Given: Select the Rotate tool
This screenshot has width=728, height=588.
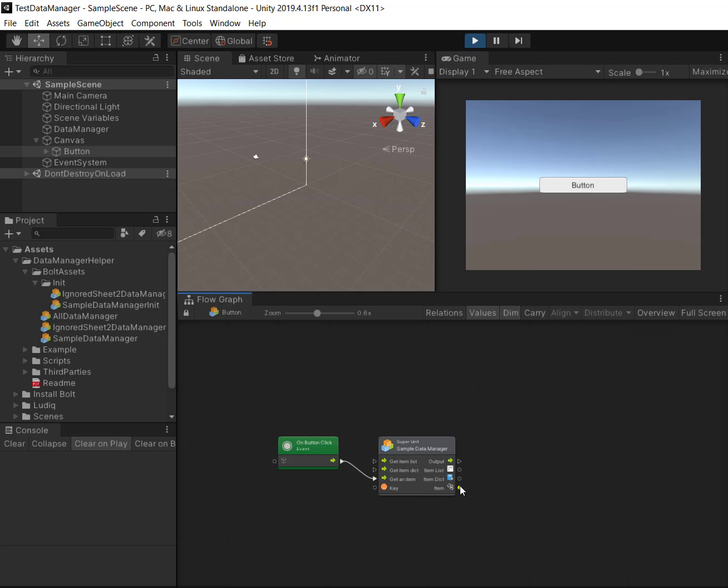Looking at the screenshot, I should (61, 41).
